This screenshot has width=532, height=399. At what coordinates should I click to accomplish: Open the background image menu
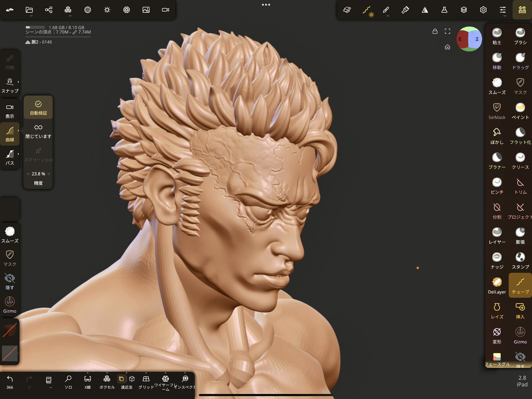click(146, 10)
